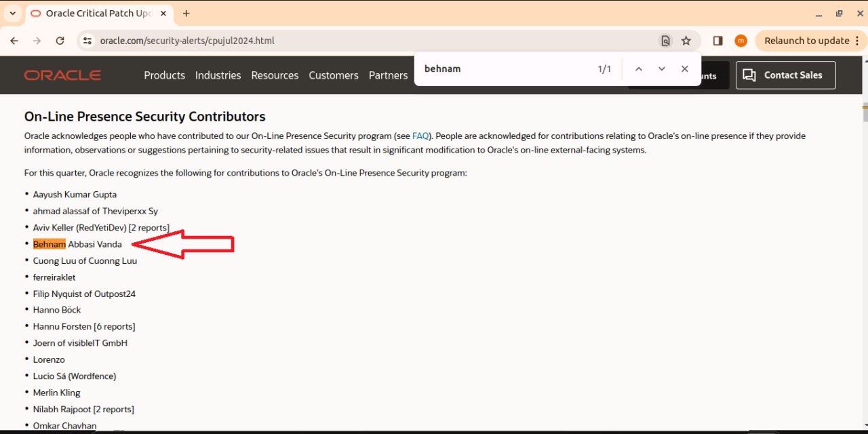868x434 pixels.
Task: Go to previous find result
Action: (x=638, y=68)
